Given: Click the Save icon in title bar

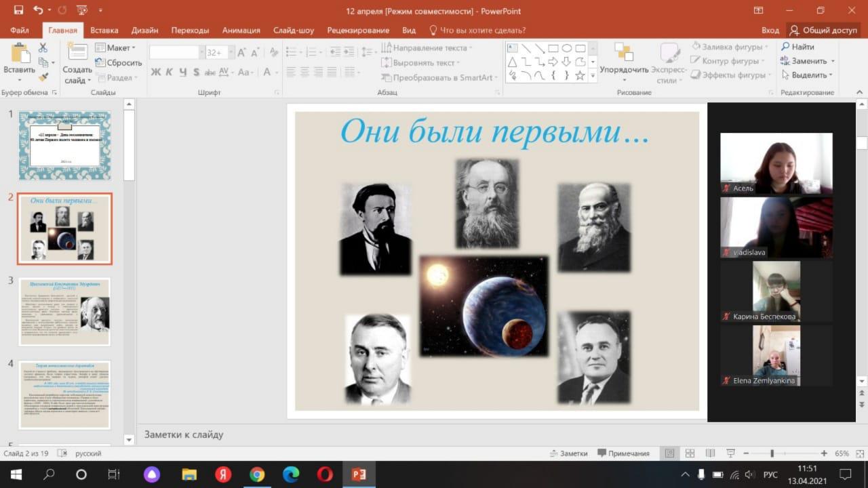Looking at the screenshot, I should click(x=18, y=10).
